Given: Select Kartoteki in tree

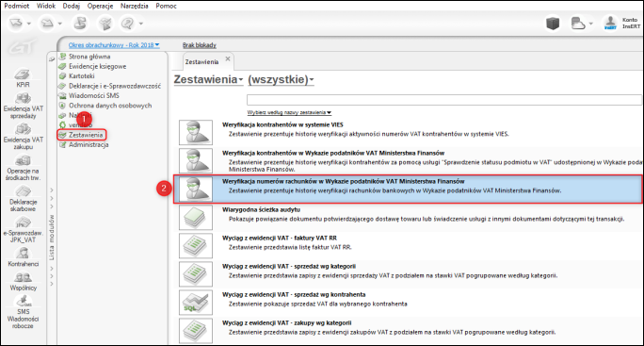Looking at the screenshot, I should pyautogui.click(x=81, y=75).
